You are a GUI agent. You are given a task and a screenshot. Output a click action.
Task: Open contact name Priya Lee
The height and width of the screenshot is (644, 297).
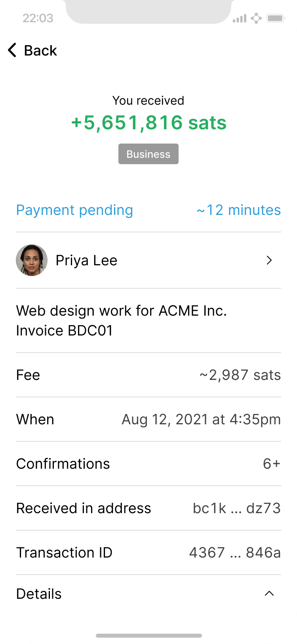tap(86, 261)
